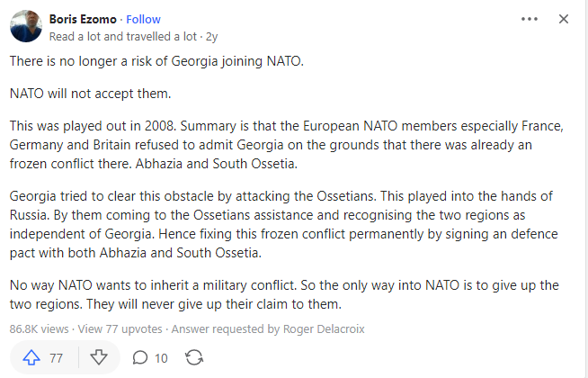Click the 2y answer timestamp
This screenshot has height=378, width=588.
[212, 37]
